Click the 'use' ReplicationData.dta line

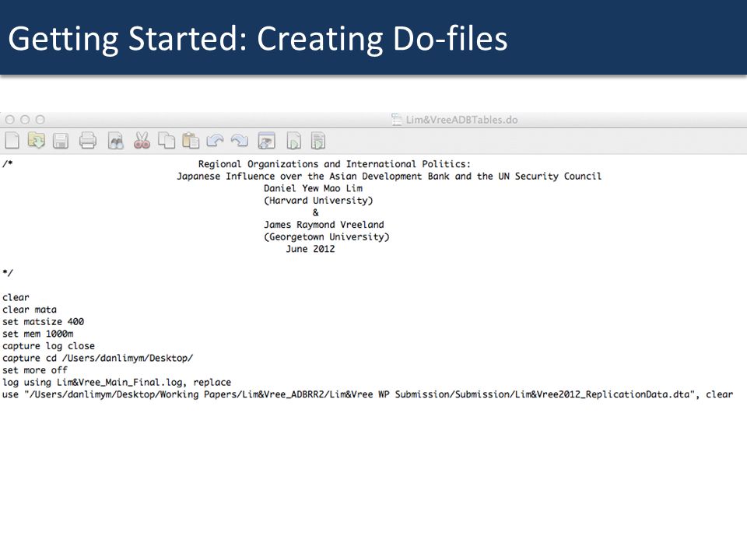point(368,394)
